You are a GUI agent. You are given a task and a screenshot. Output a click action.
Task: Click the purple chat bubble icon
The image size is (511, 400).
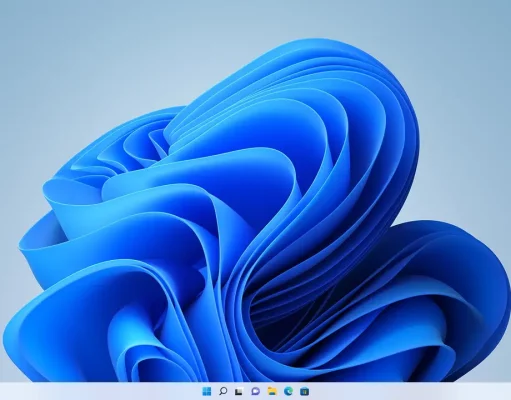pyautogui.click(x=256, y=391)
